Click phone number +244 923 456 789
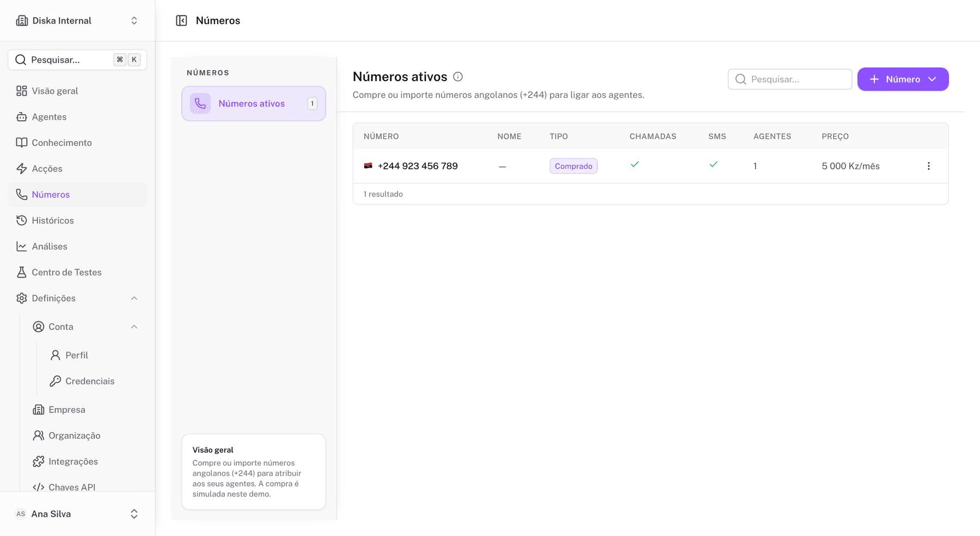 click(x=418, y=166)
